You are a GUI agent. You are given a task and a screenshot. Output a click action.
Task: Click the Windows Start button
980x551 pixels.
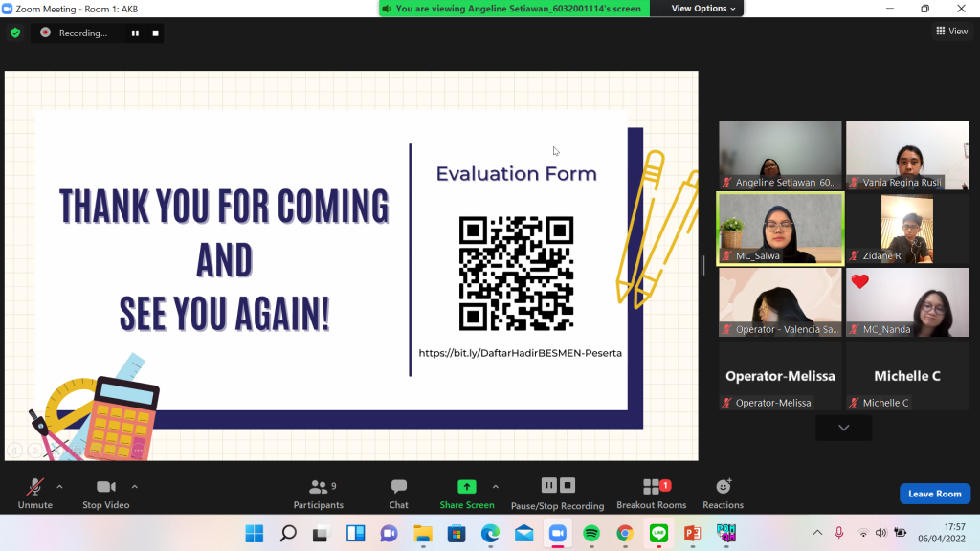coord(254,533)
